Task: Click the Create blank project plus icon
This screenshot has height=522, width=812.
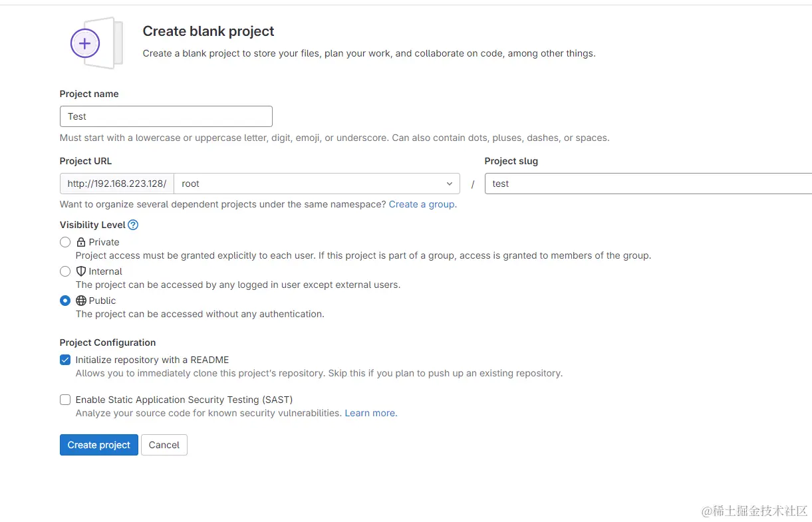Action: [x=85, y=44]
